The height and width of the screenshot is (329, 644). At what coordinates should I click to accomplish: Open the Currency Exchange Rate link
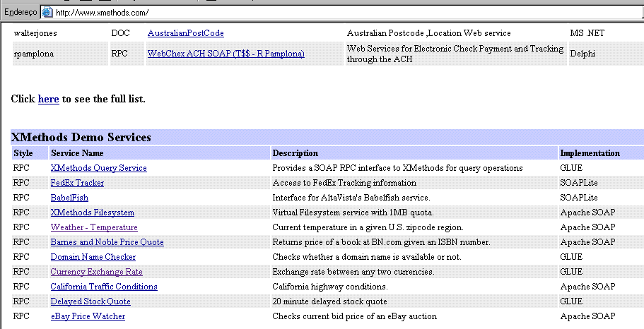[97, 272]
